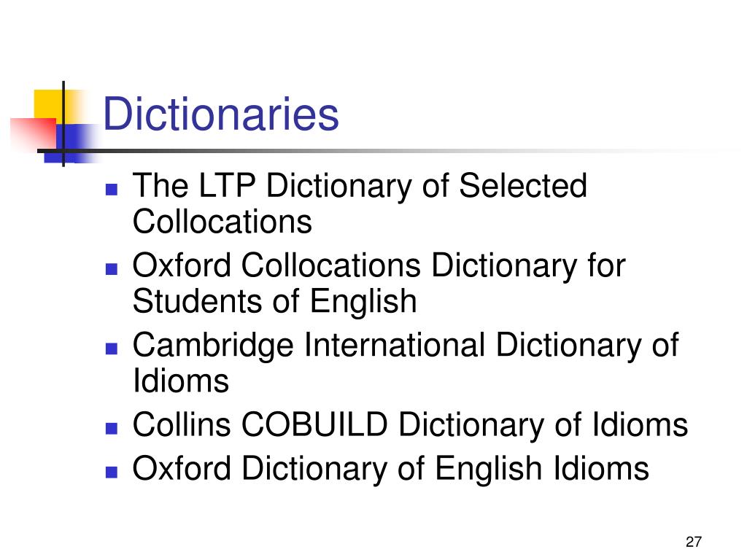Click the bullet before The LTP Dictionary
This screenshot has height=560, width=747.
tap(112, 190)
